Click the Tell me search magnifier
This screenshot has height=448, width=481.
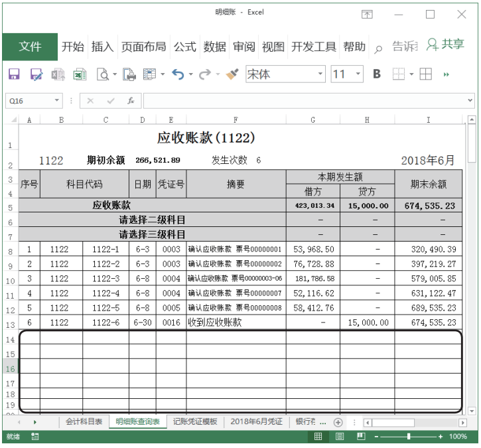(378, 49)
